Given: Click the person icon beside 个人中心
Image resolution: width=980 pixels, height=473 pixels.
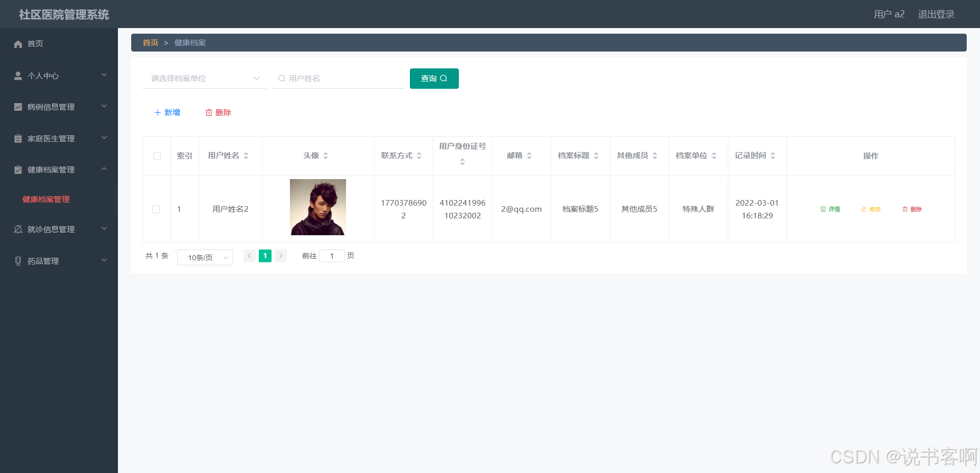Looking at the screenshot, I should tap(18, 76).
